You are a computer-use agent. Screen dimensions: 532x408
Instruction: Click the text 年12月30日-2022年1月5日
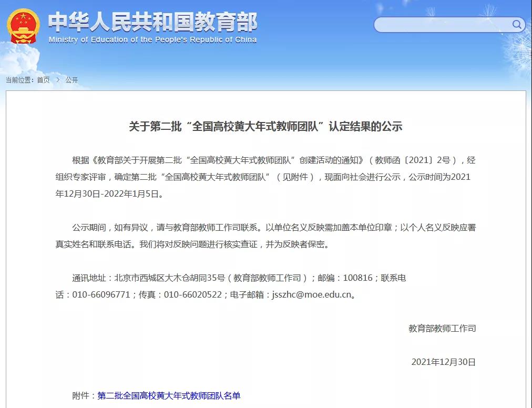click(x=107, y=194)
